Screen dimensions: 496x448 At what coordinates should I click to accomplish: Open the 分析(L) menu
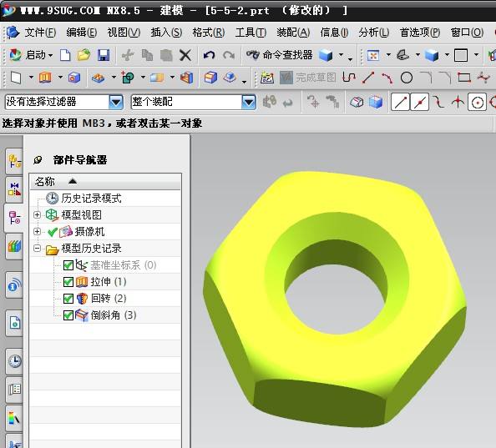click(373, 33)
